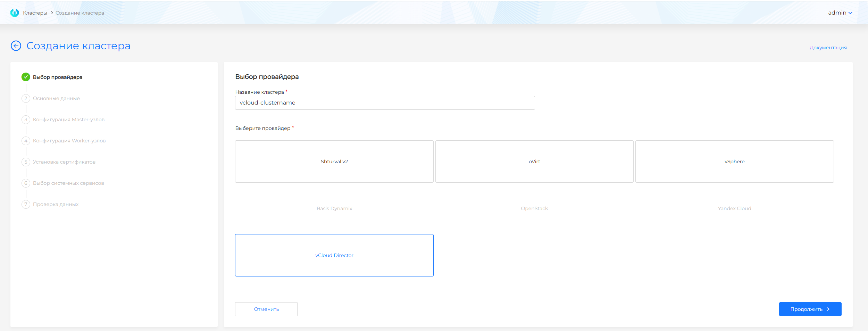Select the vSphere provider card
Image resolution: width=868 pixels, height=331 pixels.
(x=734, y=162)
